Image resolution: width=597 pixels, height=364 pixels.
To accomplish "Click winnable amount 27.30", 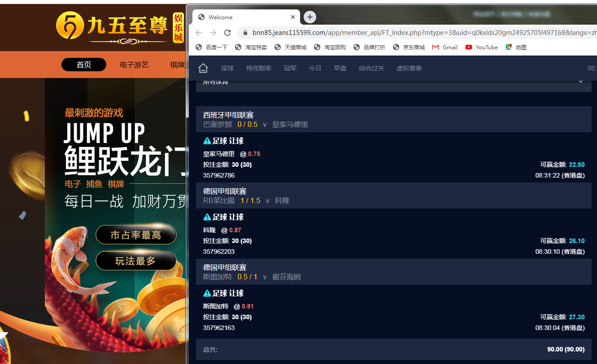I will tap(577, 317).
